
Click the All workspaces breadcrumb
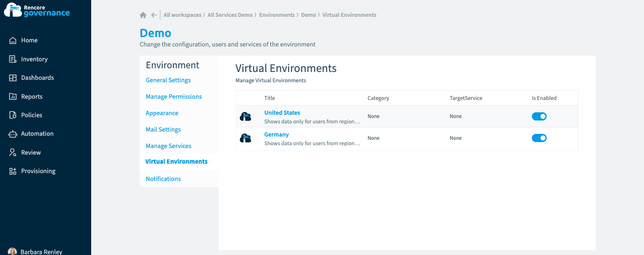182,15
